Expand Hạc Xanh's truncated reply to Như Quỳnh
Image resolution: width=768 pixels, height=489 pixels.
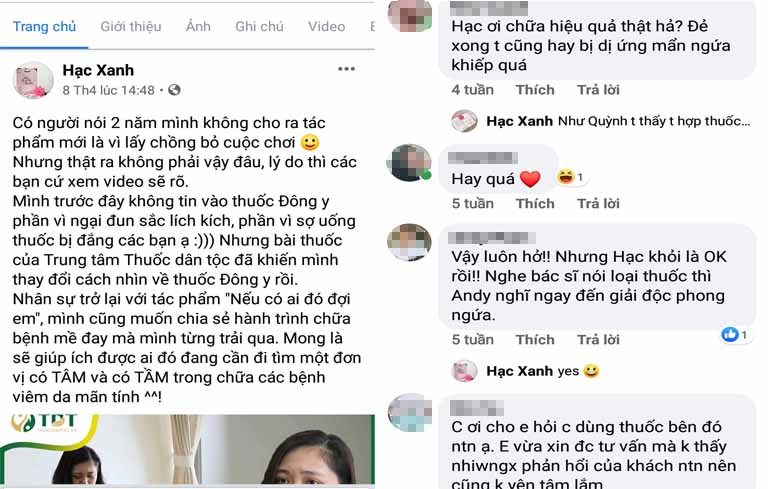[654, 121]
